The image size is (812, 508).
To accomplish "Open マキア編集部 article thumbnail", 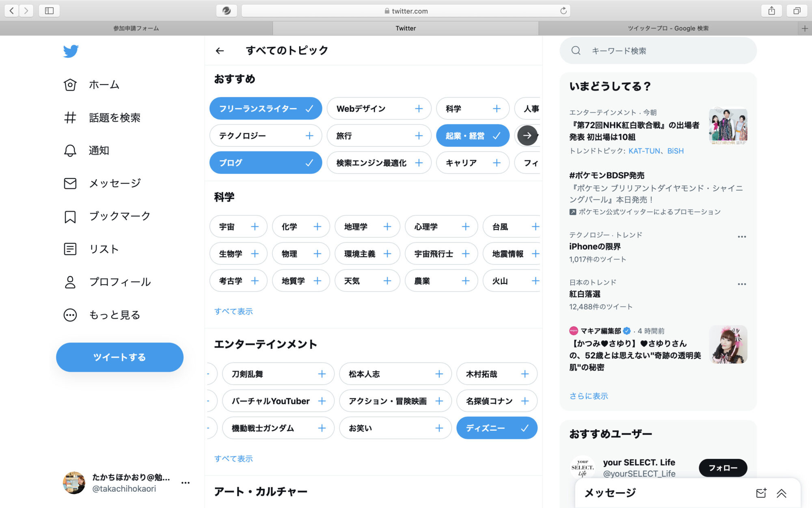I will (x=728, y=344).
